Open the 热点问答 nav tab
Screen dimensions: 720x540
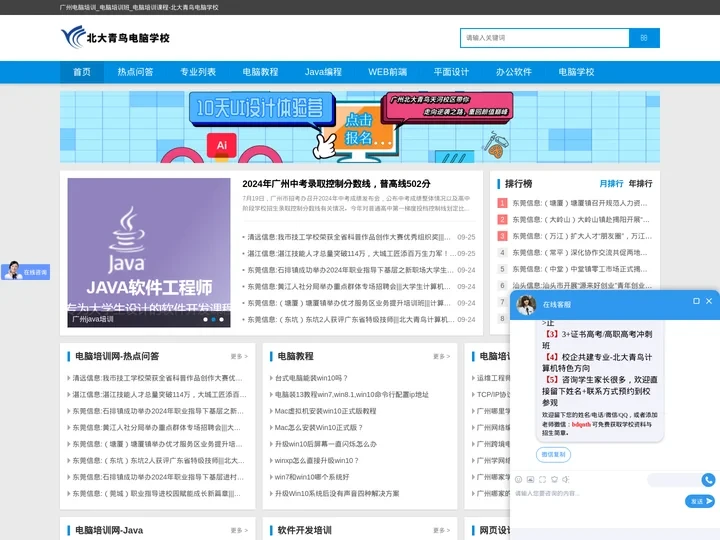click(135, 72)
